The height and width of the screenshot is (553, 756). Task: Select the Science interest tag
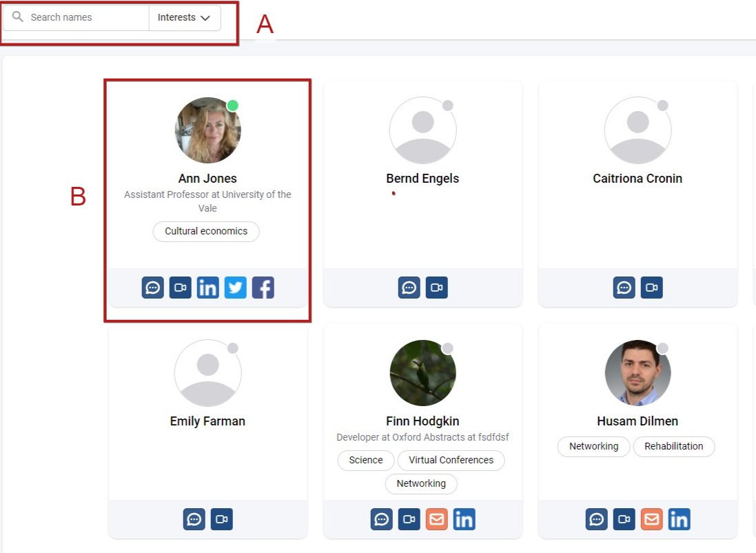[x=365, y=460]
